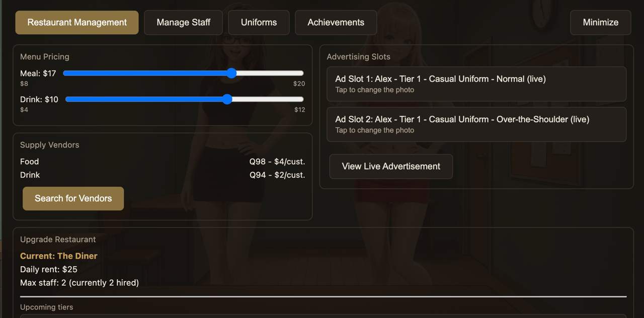Minimize the management panel
The image size is (644, 318).
pos(601,23)
